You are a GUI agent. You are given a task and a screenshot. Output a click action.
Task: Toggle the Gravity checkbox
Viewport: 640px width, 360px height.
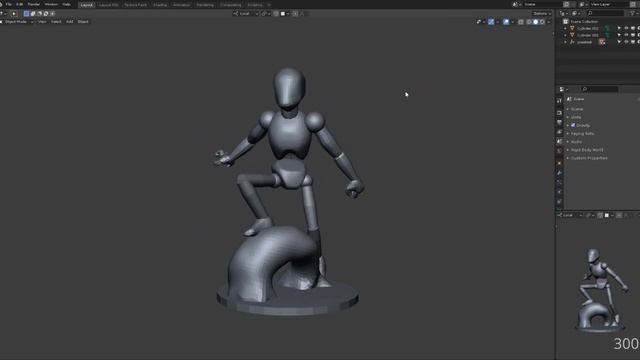(573, 125)
